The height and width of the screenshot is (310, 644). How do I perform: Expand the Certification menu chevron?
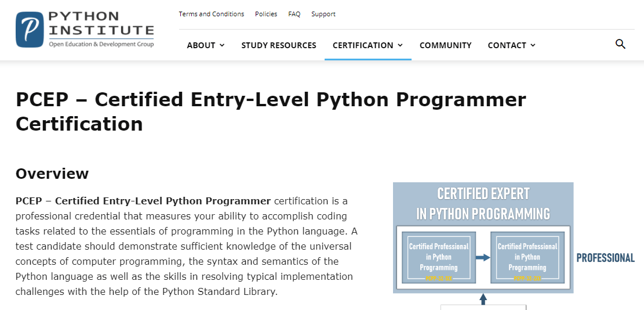400,45
